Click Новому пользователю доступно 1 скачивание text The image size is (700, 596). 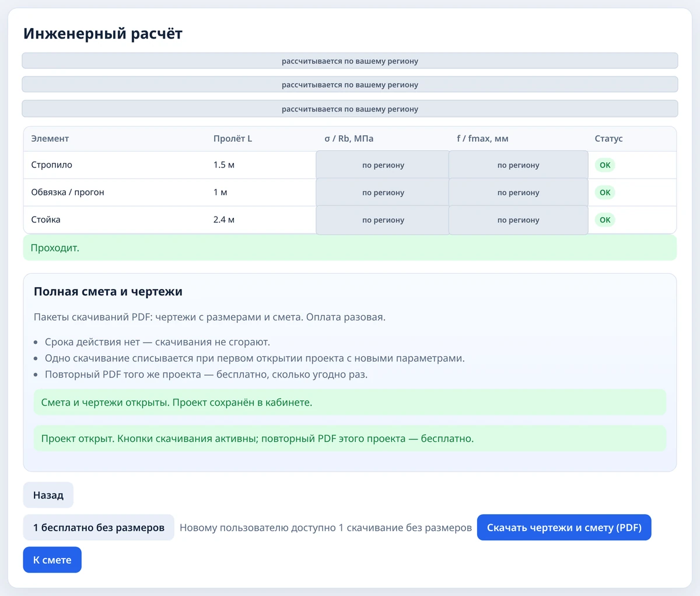[x=325, y=528]
